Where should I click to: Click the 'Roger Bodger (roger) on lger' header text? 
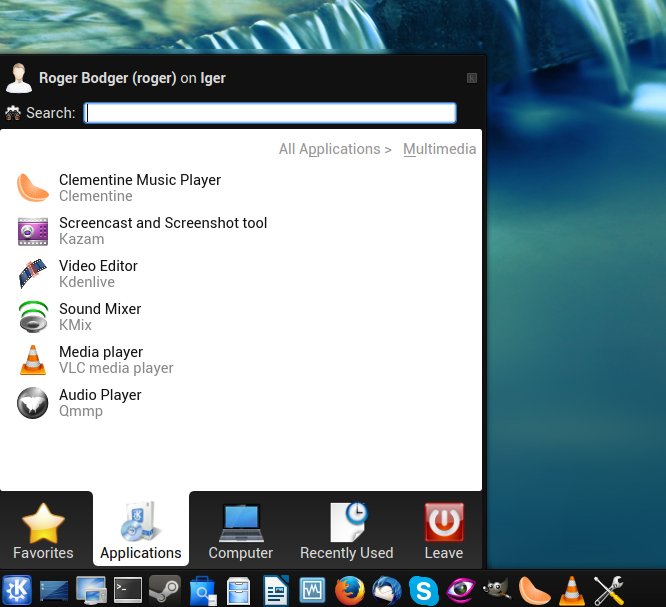132,78
